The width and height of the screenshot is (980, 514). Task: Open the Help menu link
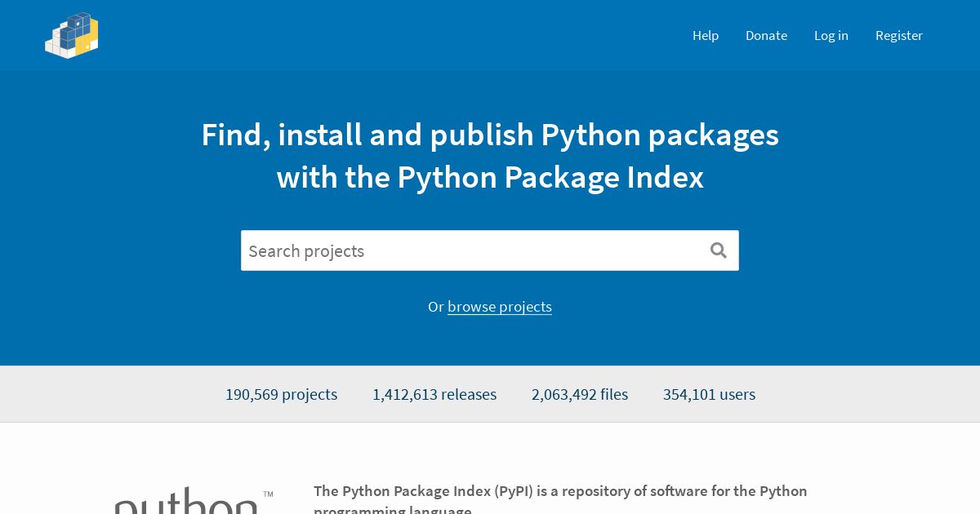click(x=706, y=35)
